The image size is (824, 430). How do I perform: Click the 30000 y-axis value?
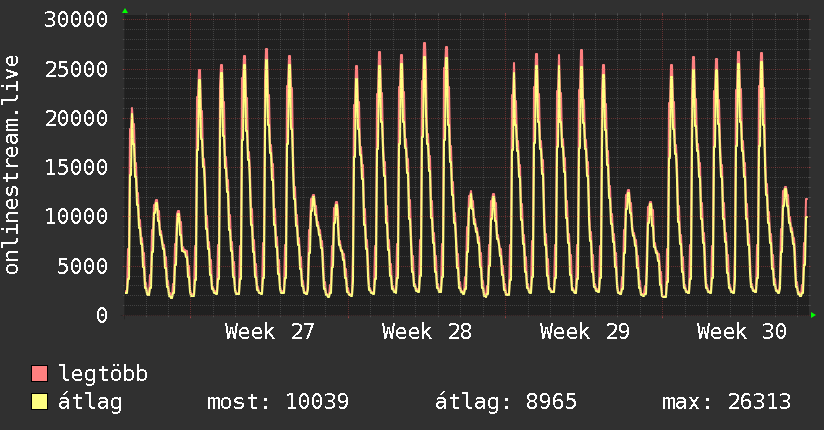coord(76,20)
